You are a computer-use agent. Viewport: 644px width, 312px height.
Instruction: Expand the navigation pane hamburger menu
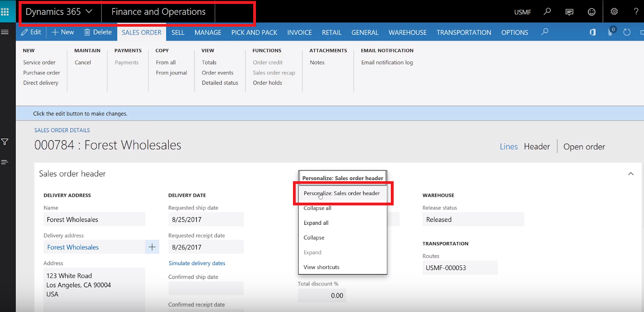pyautogui.click(x=5, y=32)
